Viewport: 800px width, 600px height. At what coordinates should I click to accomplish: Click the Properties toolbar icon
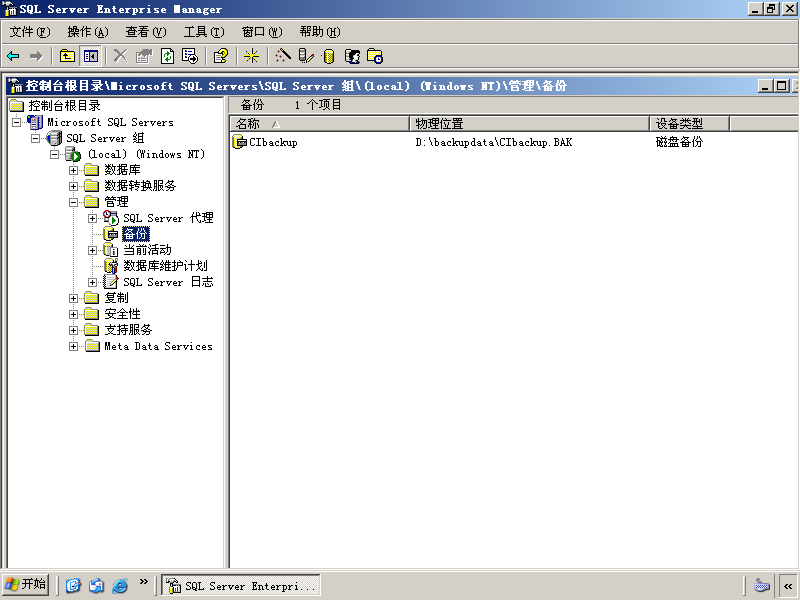pos(144,56)
